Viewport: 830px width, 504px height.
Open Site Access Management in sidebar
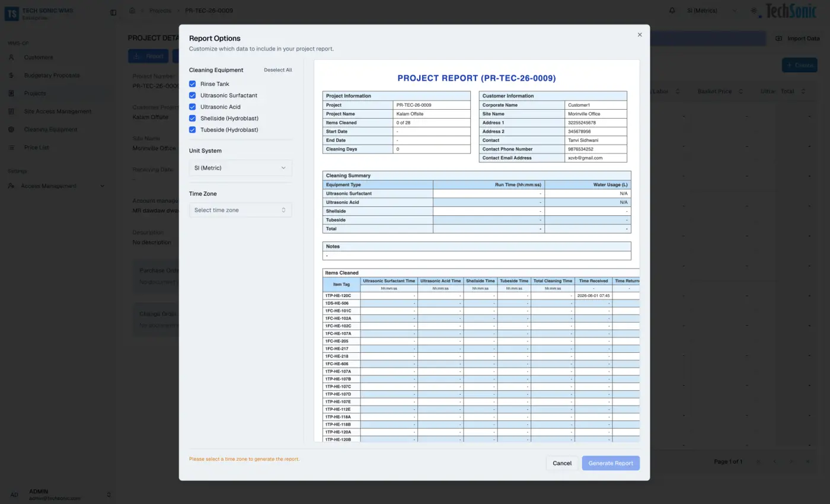tap(58, 111)
